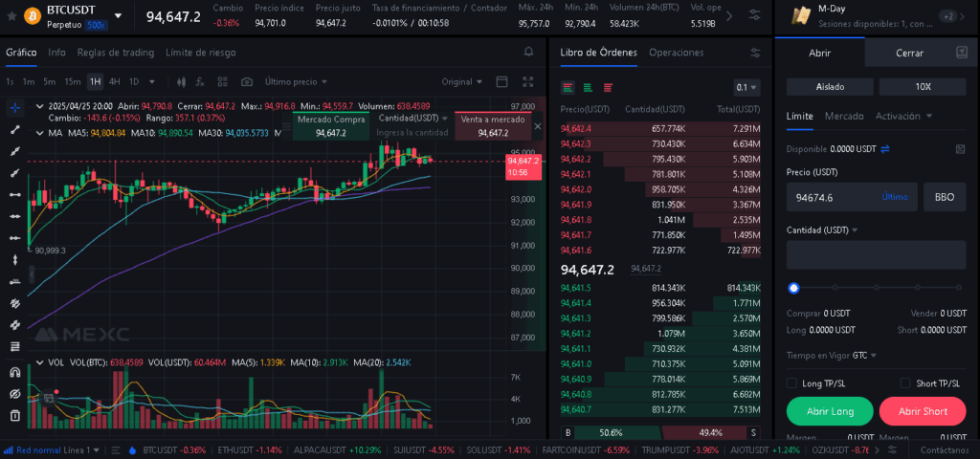Open the fx indicators menu

pyautogui.click(x=200, y=82)
